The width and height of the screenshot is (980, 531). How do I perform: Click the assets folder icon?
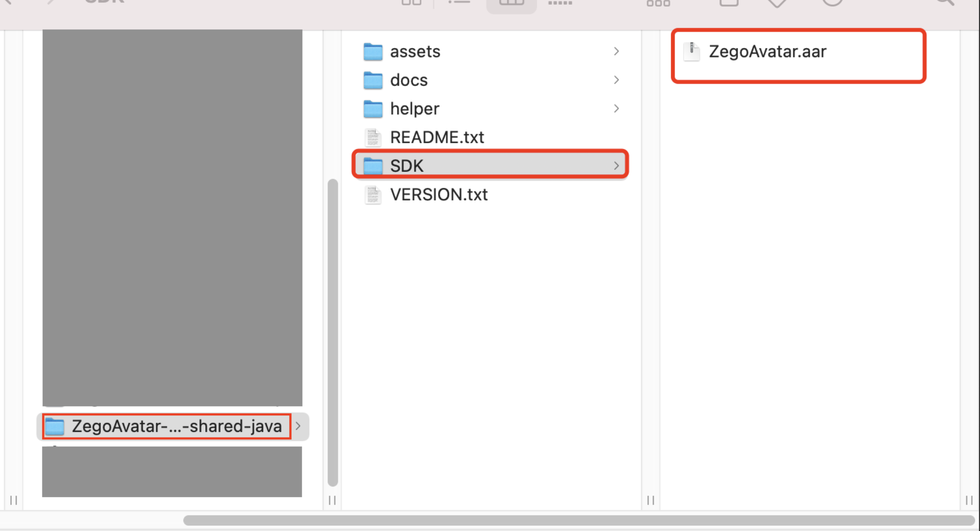pos(373,52)
